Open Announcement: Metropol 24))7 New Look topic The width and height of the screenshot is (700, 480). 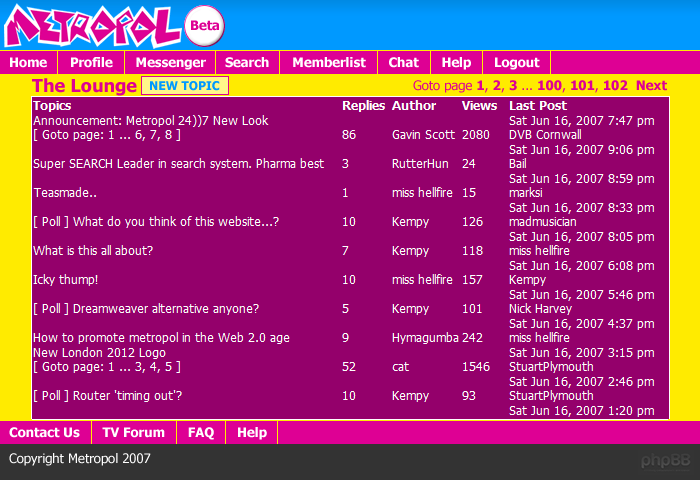[x=150, y=121]
